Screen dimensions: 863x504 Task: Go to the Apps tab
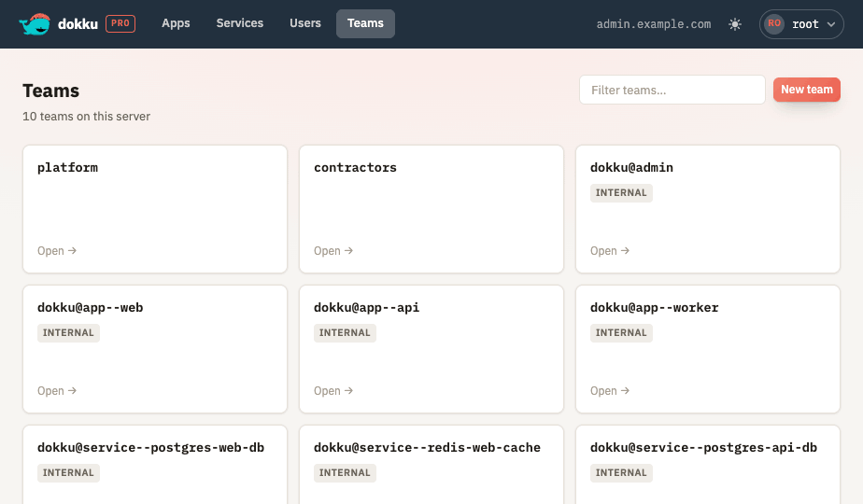click(x=176, y=23)
